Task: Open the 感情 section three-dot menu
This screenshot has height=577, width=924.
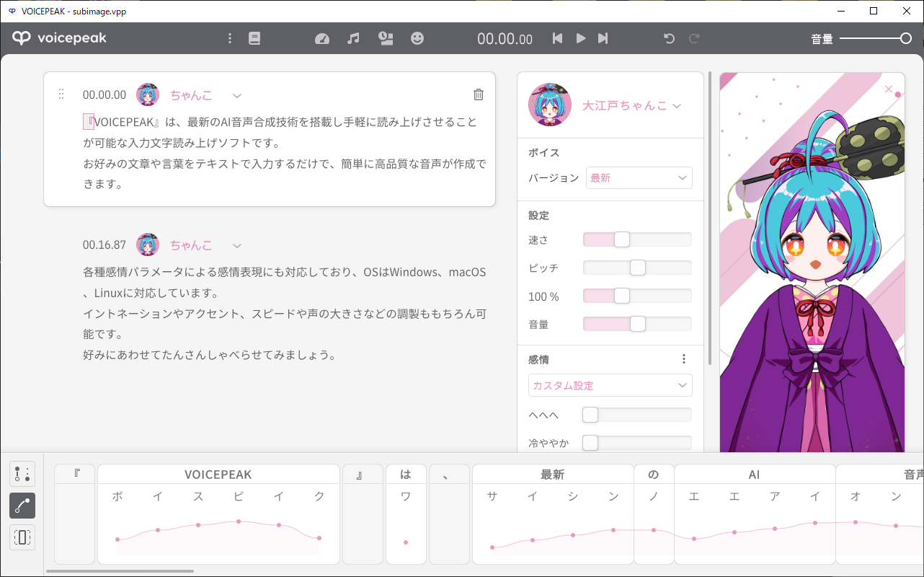Action: (x=684, y=359)
